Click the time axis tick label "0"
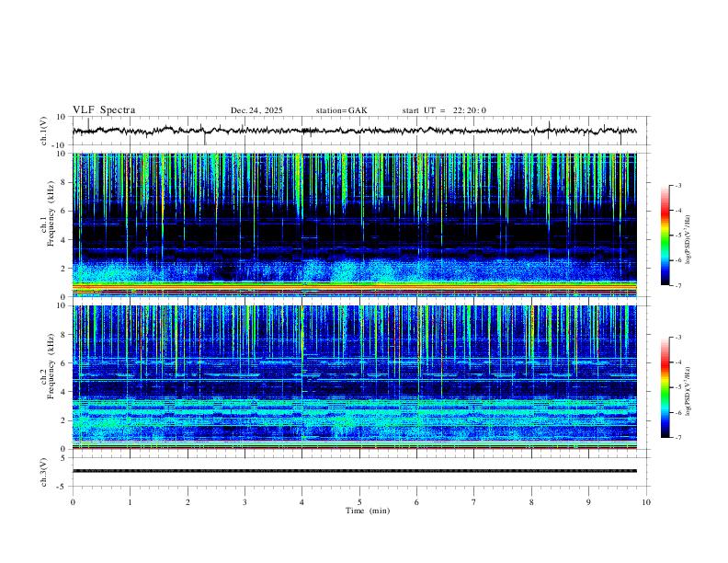The height and width of the screenshot is (563, 728). (73, 502)
